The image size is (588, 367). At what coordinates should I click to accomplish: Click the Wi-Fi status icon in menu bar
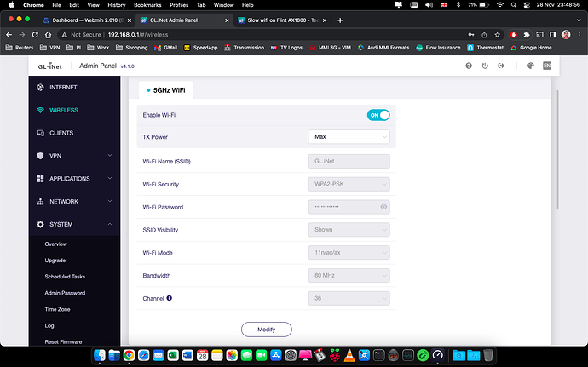(x=500, y=5)
